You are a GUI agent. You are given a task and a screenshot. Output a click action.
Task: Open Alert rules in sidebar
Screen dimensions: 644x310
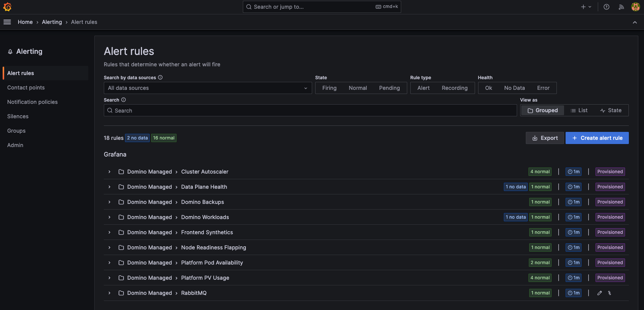tap(45, 73)
